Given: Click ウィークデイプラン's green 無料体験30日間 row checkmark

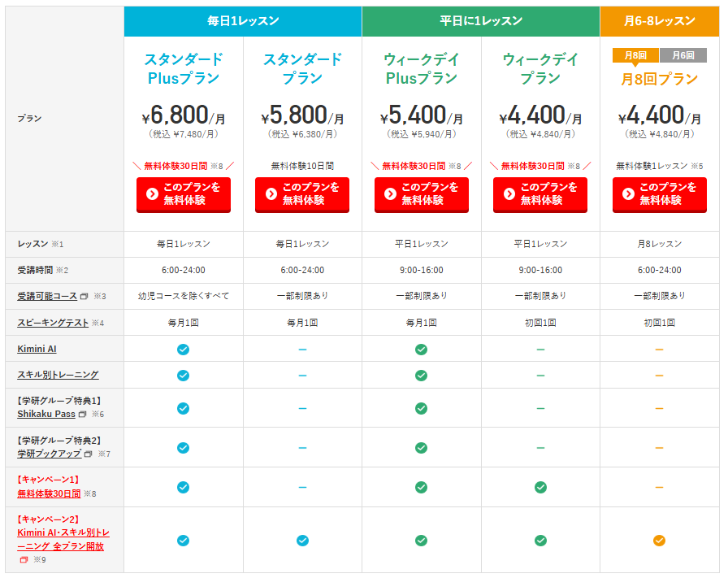Looking at the screenshot, I should click(x=540, y=487).
